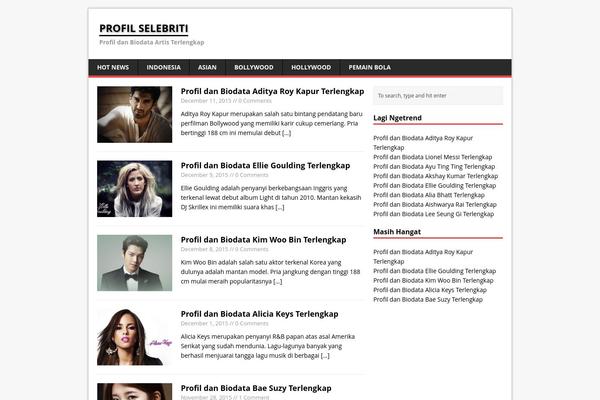Open Aditya Roy Kapur in Masih Hangat list
600x400 pixels.
click(423, 256)
